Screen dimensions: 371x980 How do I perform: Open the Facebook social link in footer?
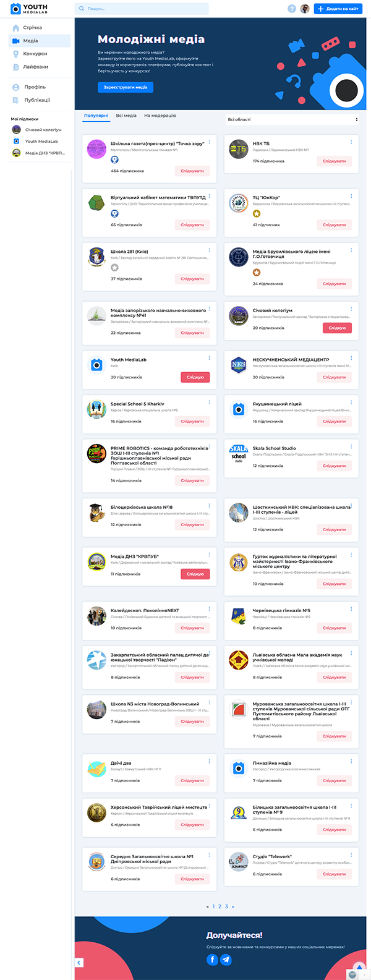click(x=212, y=959)
